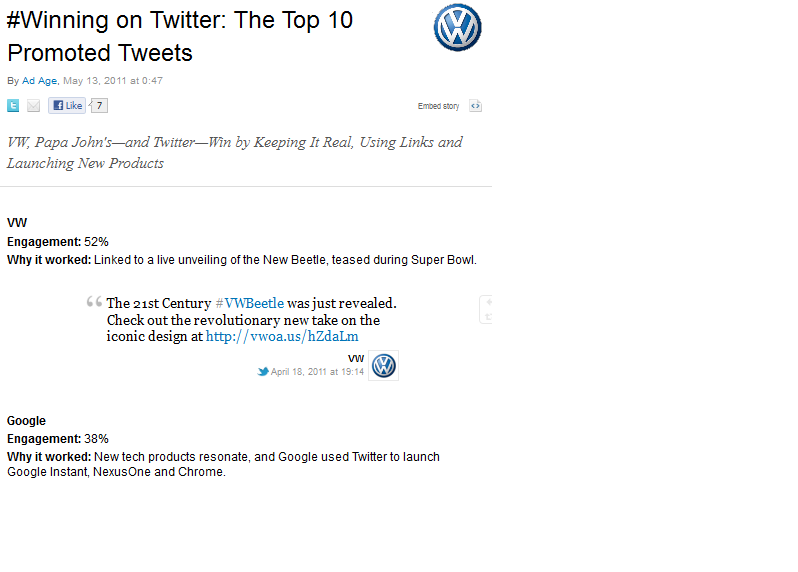The height and width of the screenshot is (572, 798).
Task: Click the bold Google section heading
Action: 26,421
